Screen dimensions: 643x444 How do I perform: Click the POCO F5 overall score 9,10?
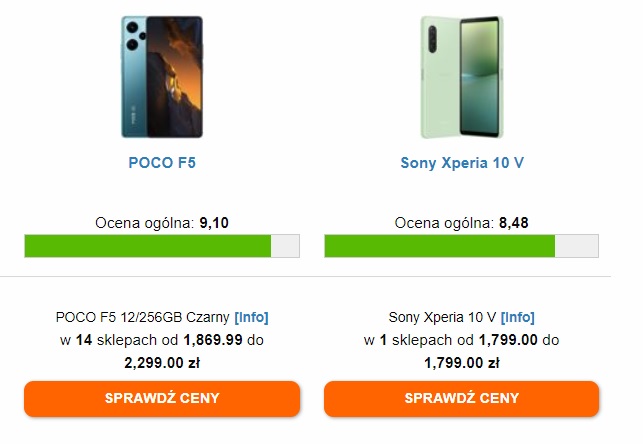[214, 223]
